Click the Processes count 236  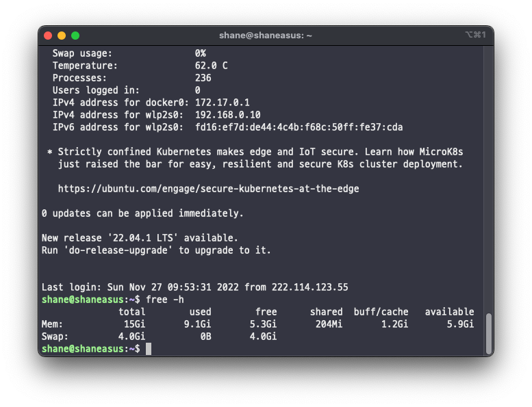(x=203, y=78)
